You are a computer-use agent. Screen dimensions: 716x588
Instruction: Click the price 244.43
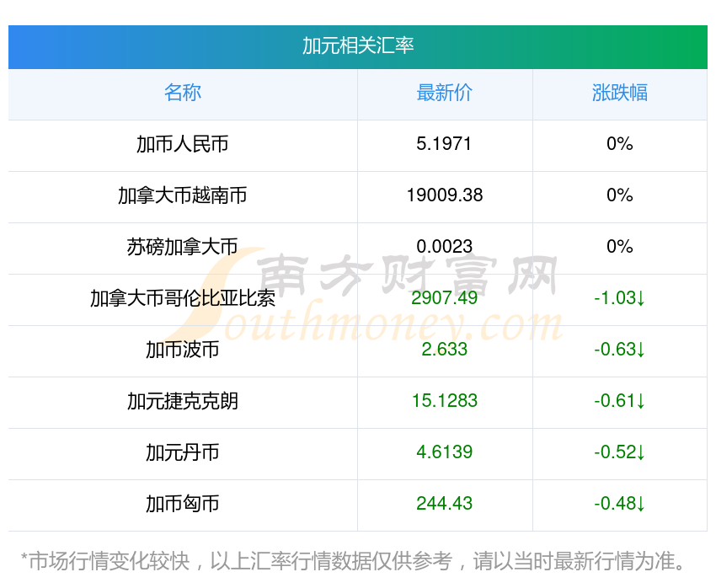click(444, 504)
